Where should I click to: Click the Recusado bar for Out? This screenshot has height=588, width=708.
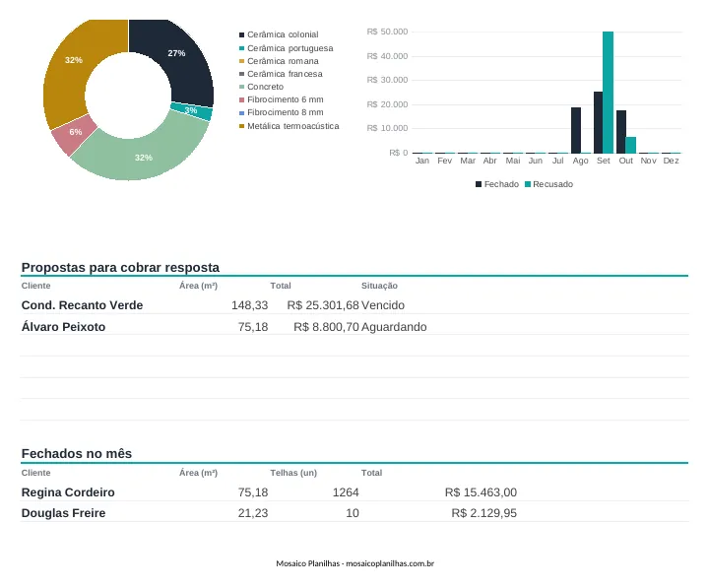tap(631, 146)
